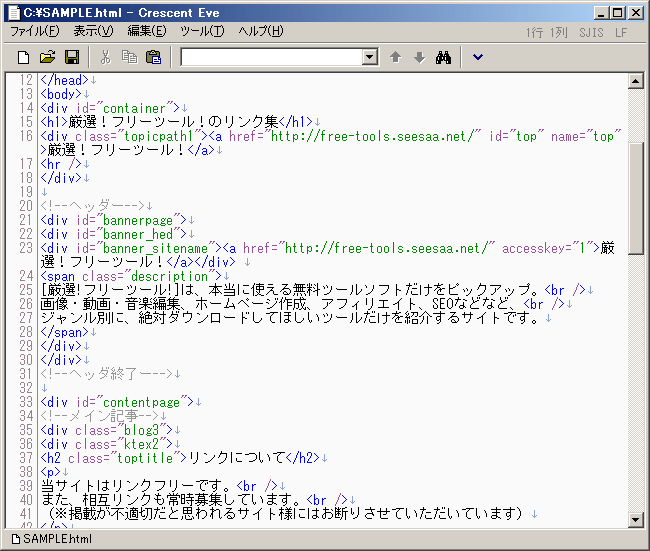Find previous match with up arrow
This screenshot has width=650, height=551.
[396, 57]
